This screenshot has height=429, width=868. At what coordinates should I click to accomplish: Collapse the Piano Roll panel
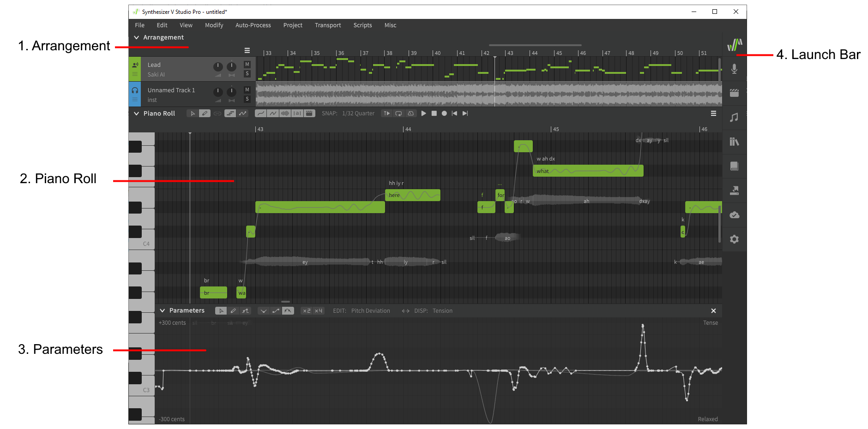[x=137, y=113]
